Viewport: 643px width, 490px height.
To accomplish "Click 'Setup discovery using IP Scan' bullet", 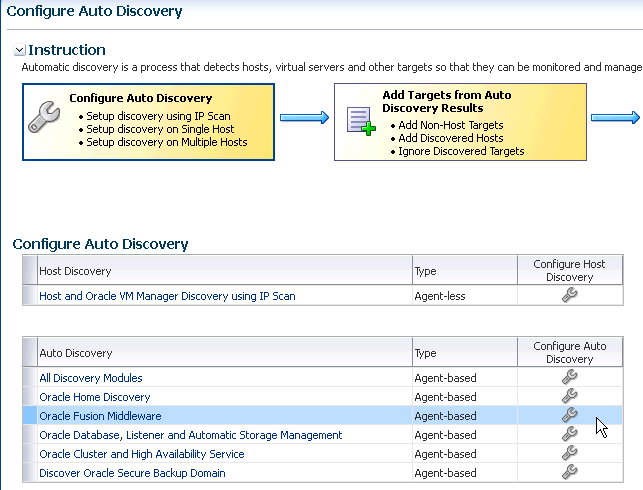I will 158,116.
